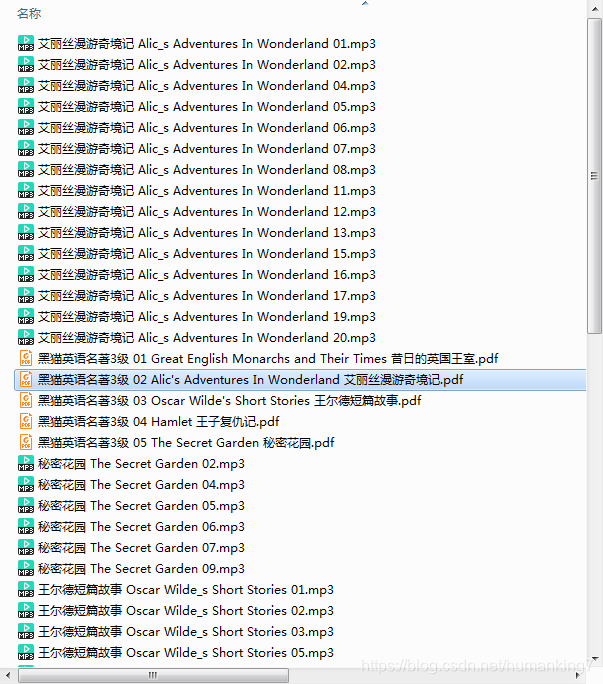Click the PDF icon of 05 The Secret Garden pdf
This screenshot has height=684, width=603.
coord(26,442)
